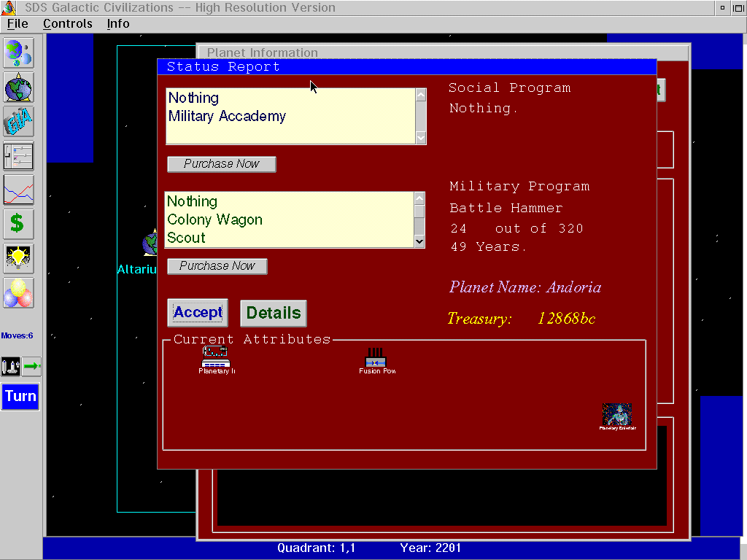Click the Planetary Entertainment attribute image

[617, 416]
